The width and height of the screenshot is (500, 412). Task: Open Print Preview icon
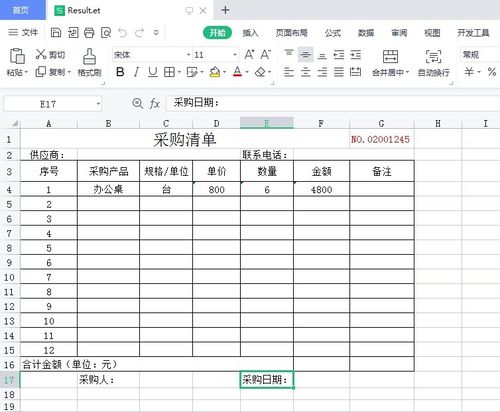tap(106, 33)
